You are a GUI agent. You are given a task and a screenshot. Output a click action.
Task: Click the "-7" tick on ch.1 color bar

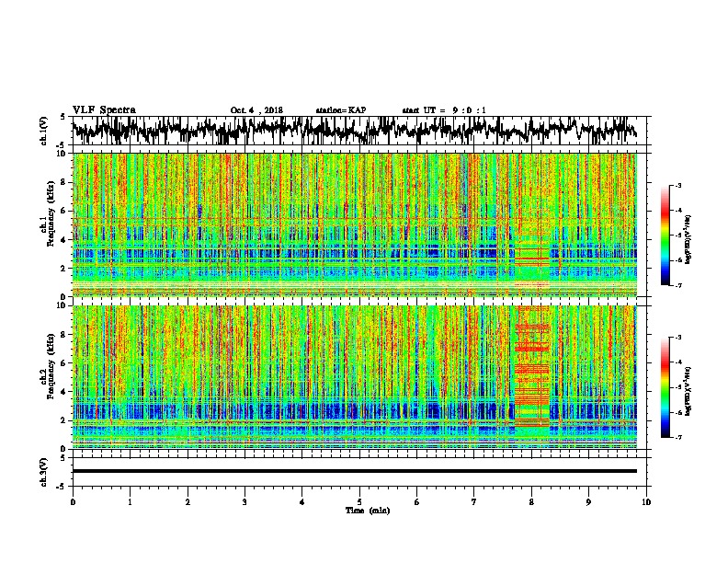678,285
